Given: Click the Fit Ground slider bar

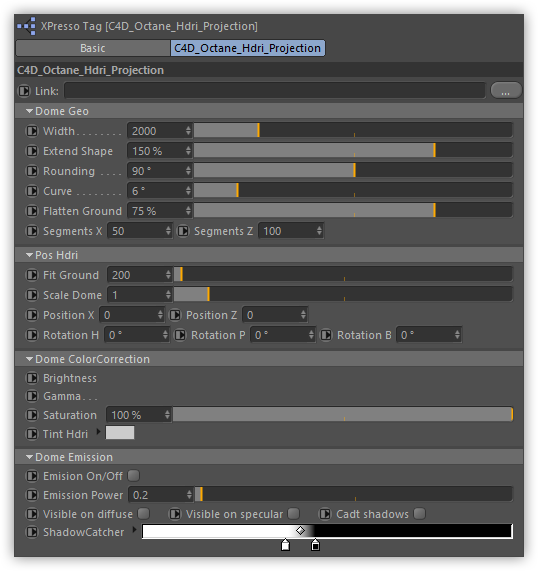Looking at the screenshot, I should [x=343, y=274].
